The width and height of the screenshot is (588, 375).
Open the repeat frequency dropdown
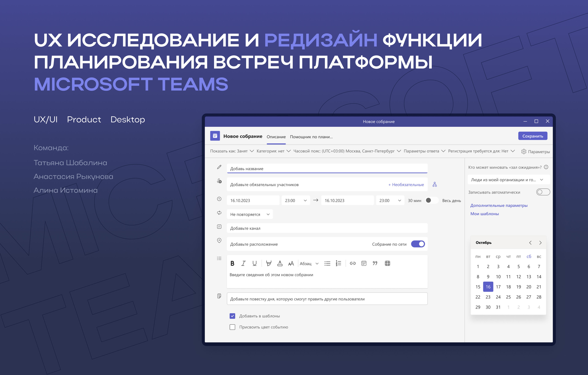click(250, 214)
